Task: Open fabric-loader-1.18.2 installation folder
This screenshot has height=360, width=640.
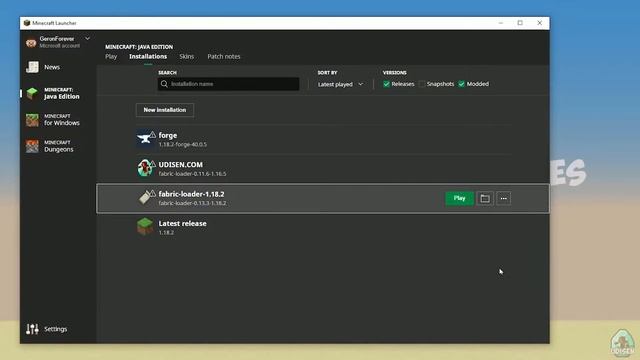Action: (x=485, y=198)
